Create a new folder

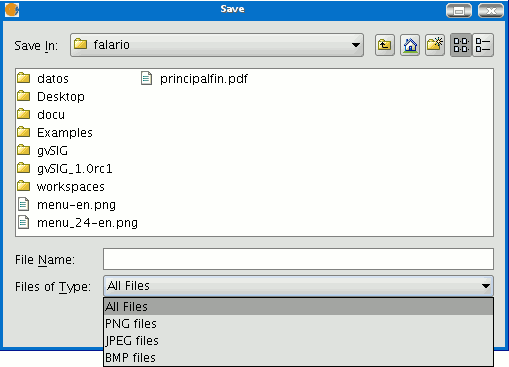tap(435, 45)
